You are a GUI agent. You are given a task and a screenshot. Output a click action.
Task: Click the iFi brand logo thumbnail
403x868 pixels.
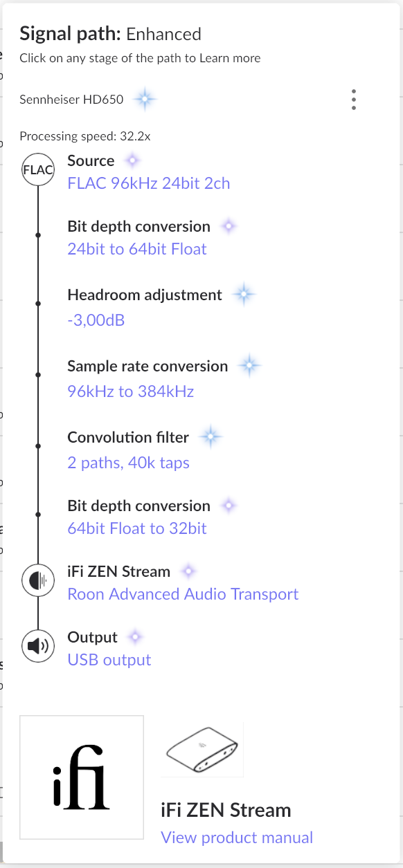coord(82,777)
